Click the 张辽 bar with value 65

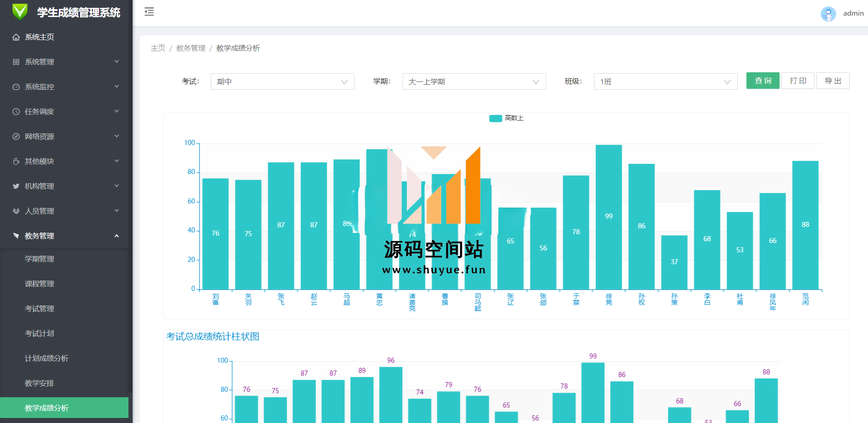(511, 249)
